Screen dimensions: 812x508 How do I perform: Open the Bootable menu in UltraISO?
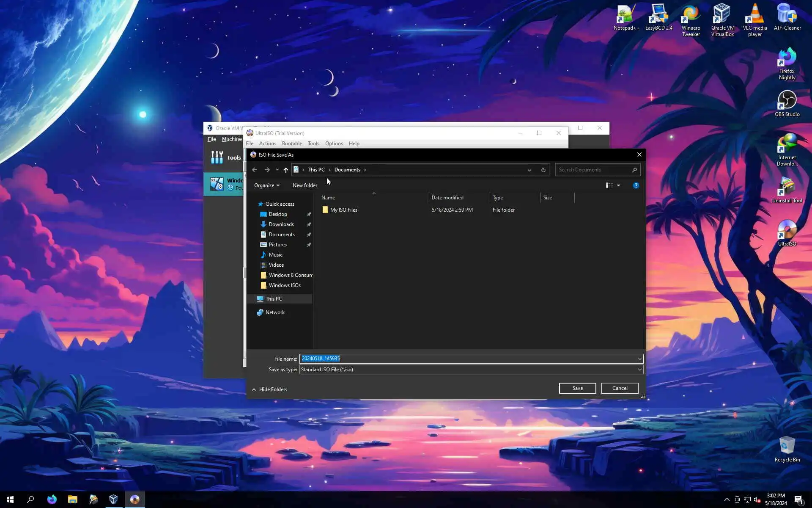coord(292,144)
